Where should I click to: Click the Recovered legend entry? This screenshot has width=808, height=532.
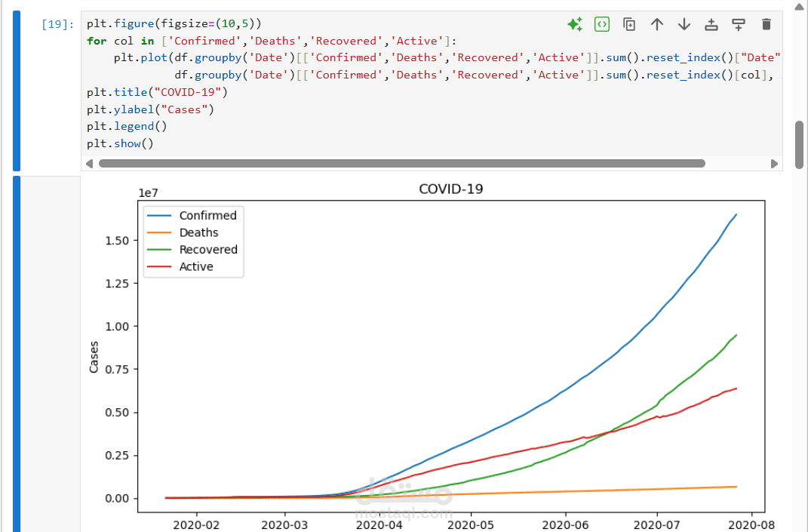pyautogui.click(x=192, y=250)
